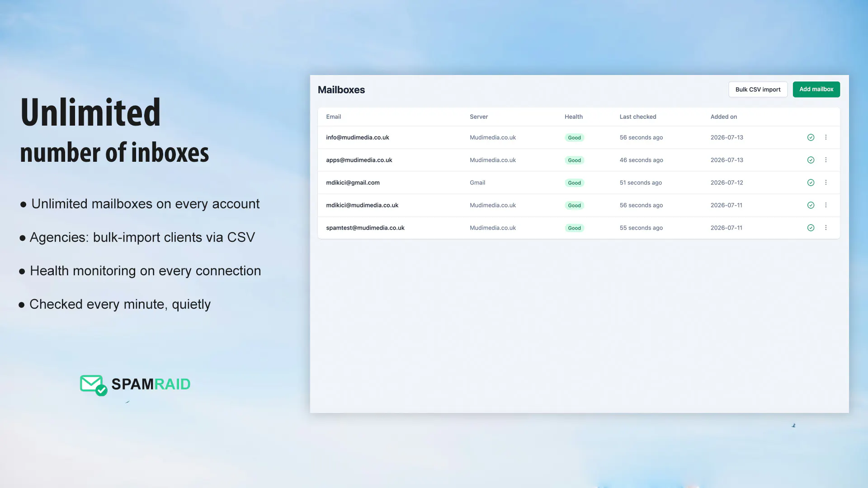Screen dimensions: 868x488
Task: Click the Mailboxes heading
Action: tap(341, 90)
